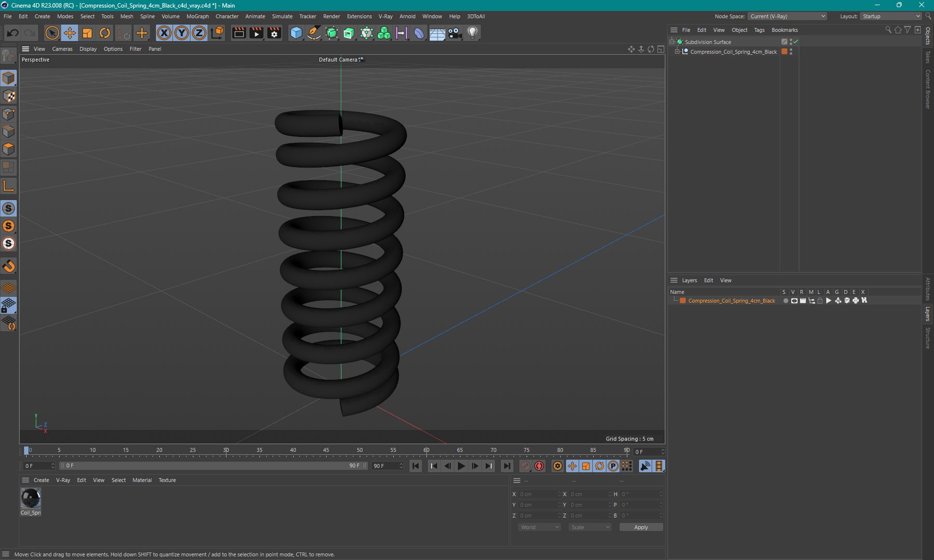
Task: Open the Node Space dropdown
Action: pos(787,17)
